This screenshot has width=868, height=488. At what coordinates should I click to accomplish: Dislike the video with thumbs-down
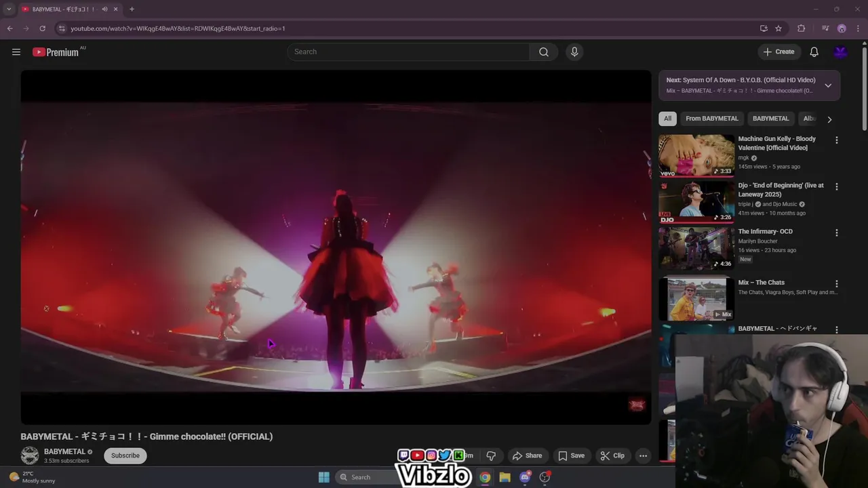[x=491, y=455]
